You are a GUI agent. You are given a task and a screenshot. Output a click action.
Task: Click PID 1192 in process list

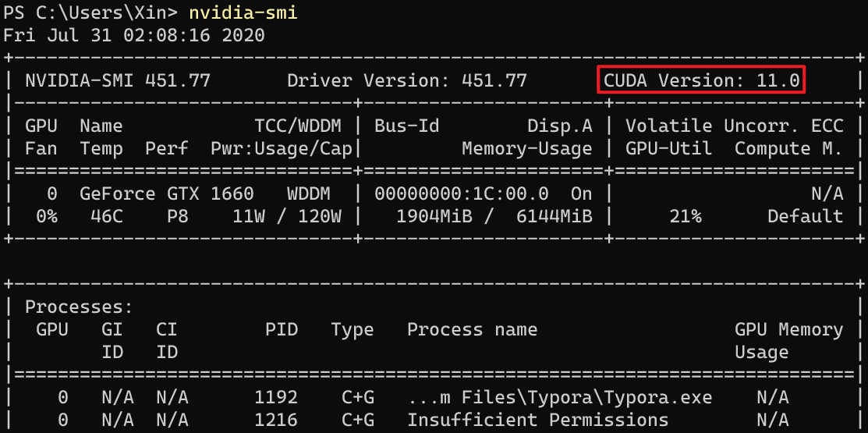(275, 397)
